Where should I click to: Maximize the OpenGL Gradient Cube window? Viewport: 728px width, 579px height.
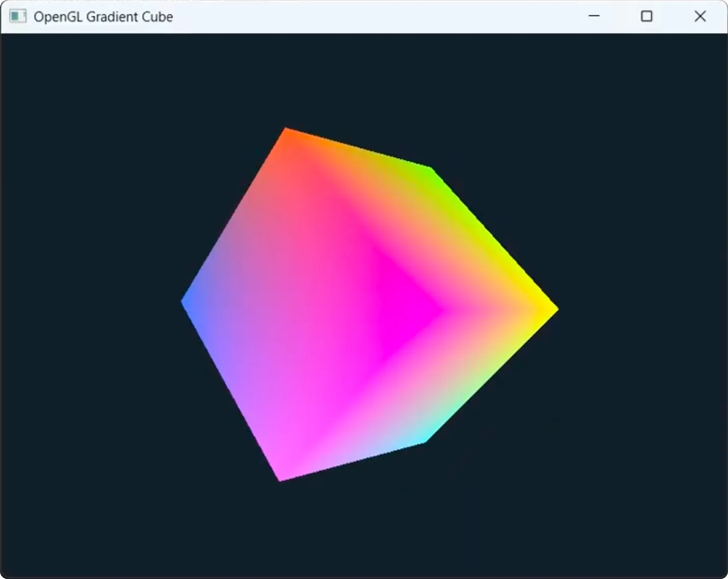pos(646,16)
